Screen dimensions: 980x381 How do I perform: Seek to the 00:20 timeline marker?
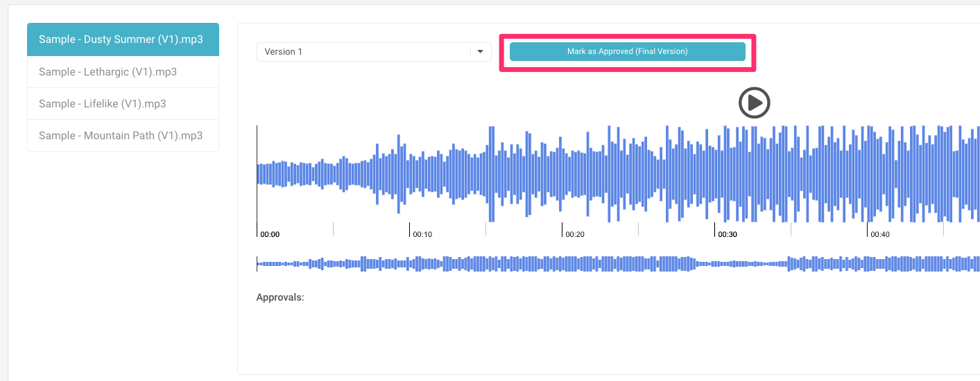(x=575, y=234)
